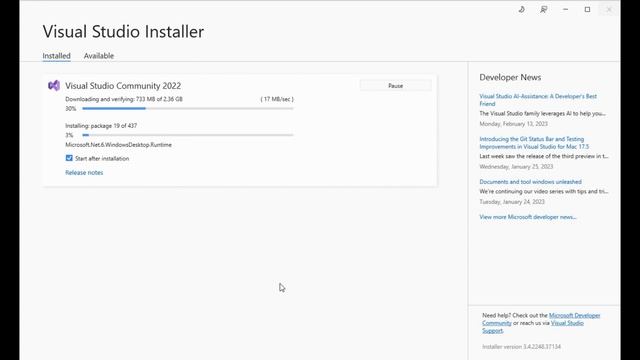The width and height of the screenshot is (640, 360).
Task: Click Installing package 19 of 437 text
Action: 101,126
